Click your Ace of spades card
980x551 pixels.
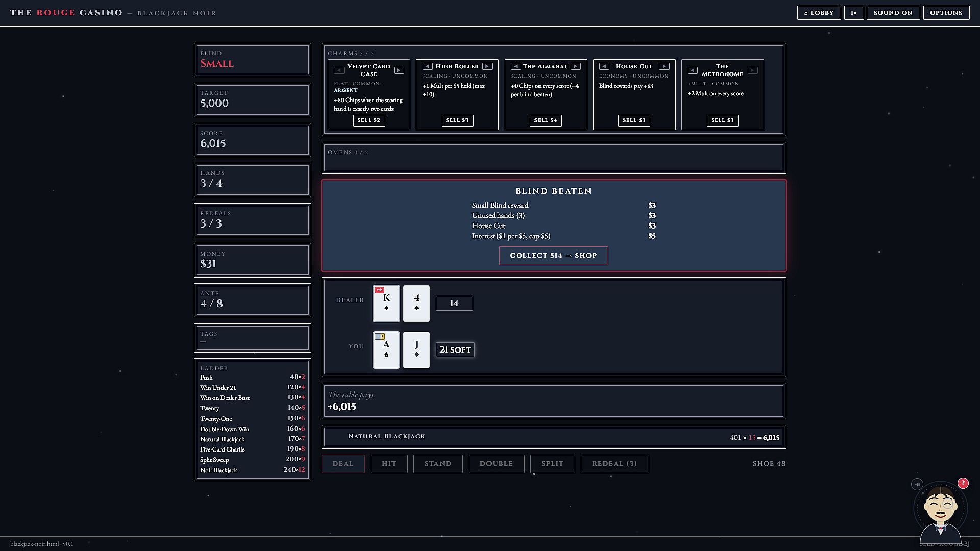tap(386, 350)
